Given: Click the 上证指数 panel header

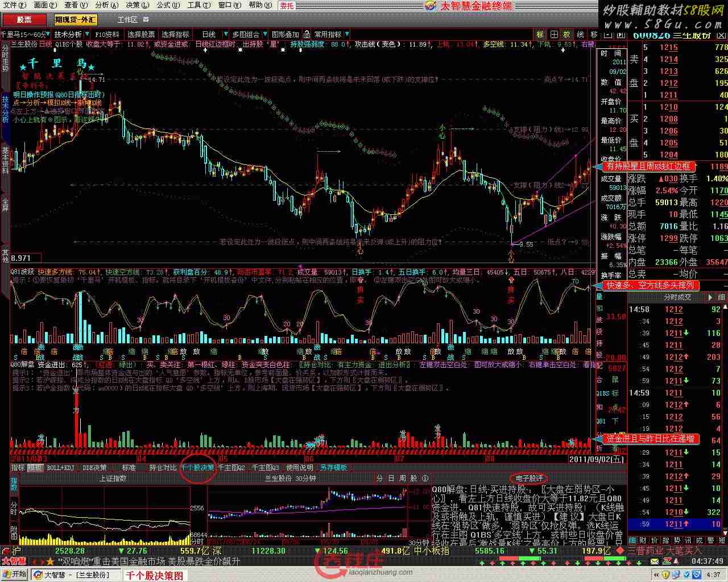Looking at the screenshot, I should click(113, 479).
